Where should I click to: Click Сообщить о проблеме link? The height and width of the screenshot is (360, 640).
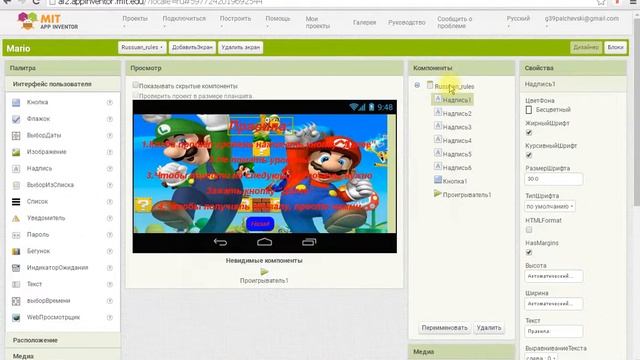(455, 22)
